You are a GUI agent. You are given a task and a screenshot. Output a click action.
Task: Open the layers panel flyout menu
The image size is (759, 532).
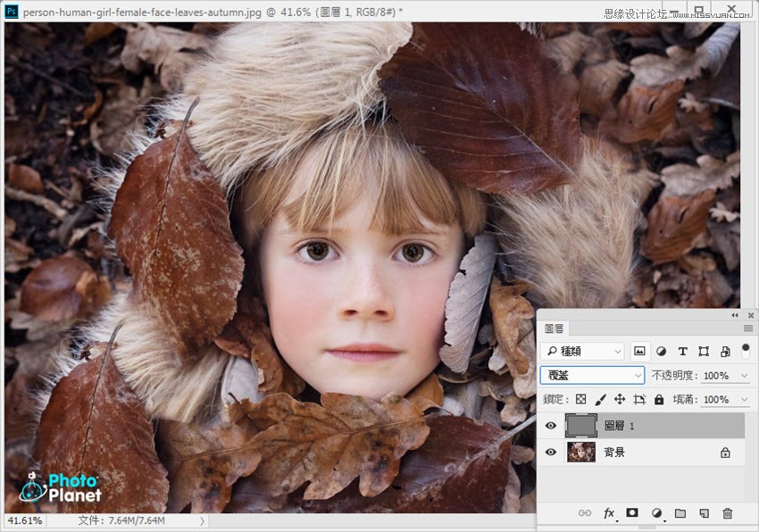coord(748,329)
